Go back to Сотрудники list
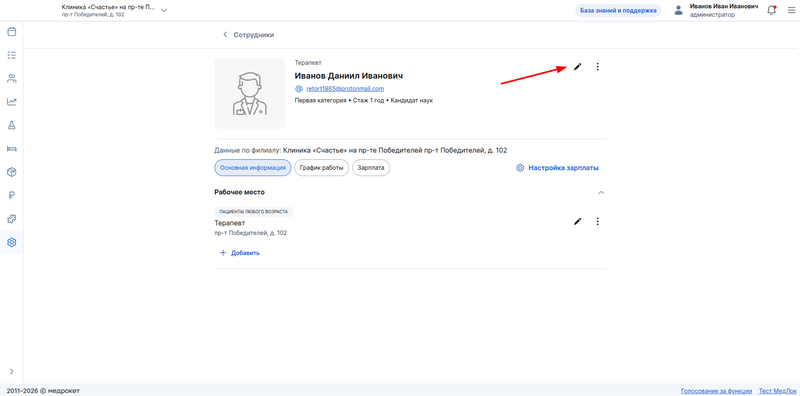Screen dimensions: 800x396 (248, 35)
